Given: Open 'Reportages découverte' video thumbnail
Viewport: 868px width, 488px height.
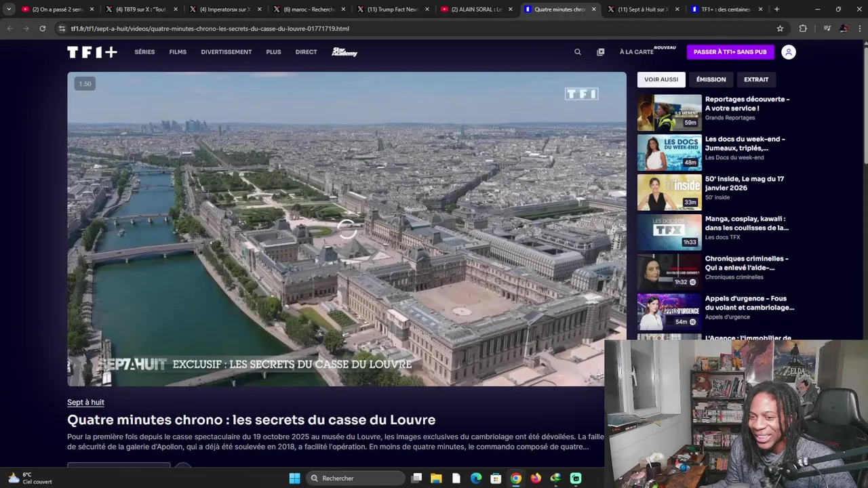Looking at the screenshot, I should tap(669, 113).
